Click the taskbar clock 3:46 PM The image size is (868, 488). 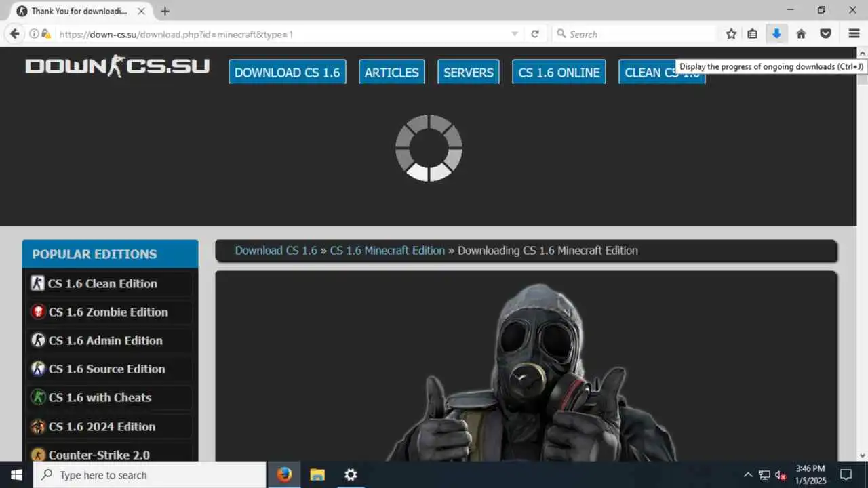pos(810,474)
